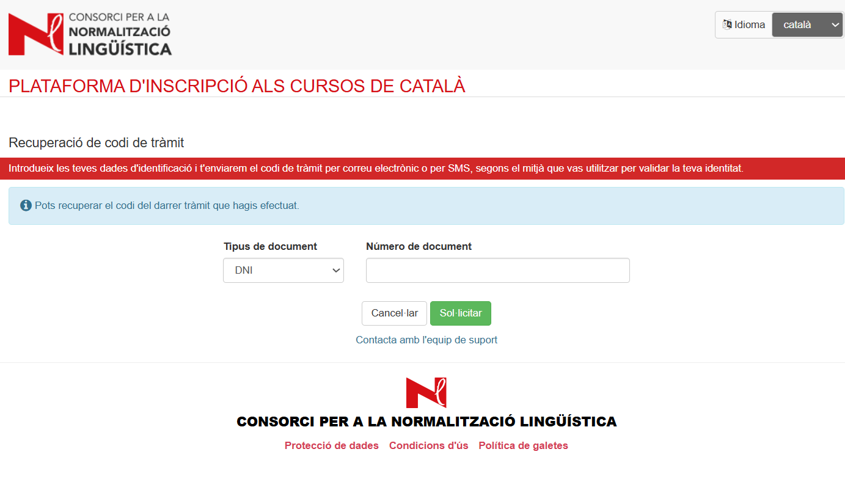Click the language translate icon beside Idioma

tap(727, 25)
